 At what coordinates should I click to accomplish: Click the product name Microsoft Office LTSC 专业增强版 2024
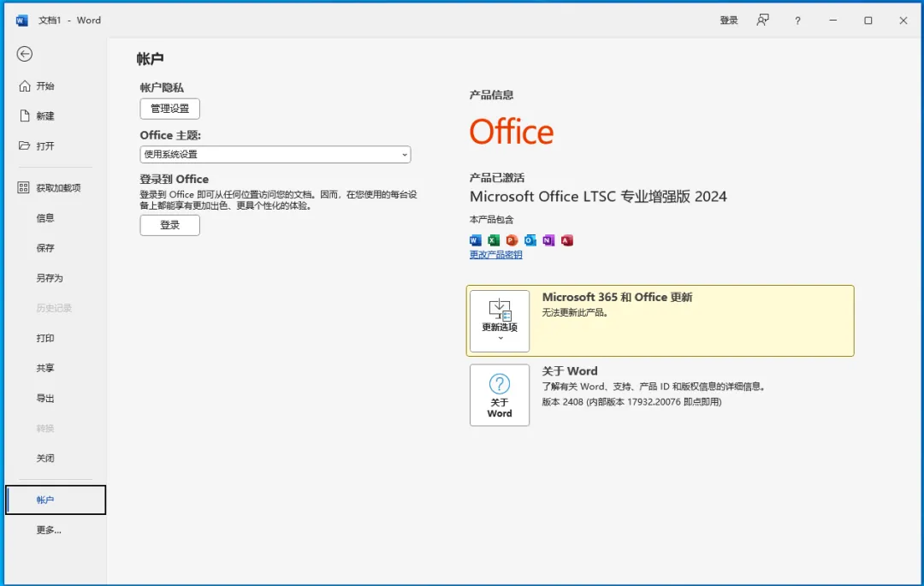(x=598, y=196)
